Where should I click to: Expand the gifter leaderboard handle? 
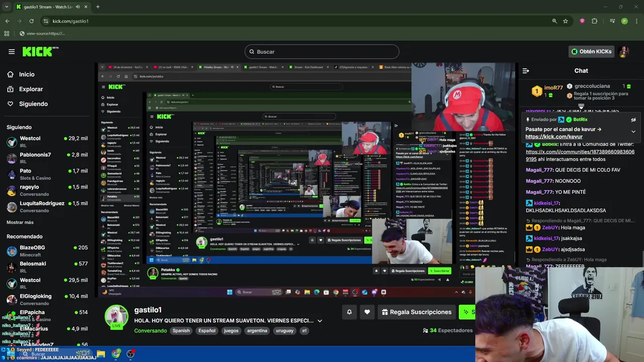click(x=581, y=107)
